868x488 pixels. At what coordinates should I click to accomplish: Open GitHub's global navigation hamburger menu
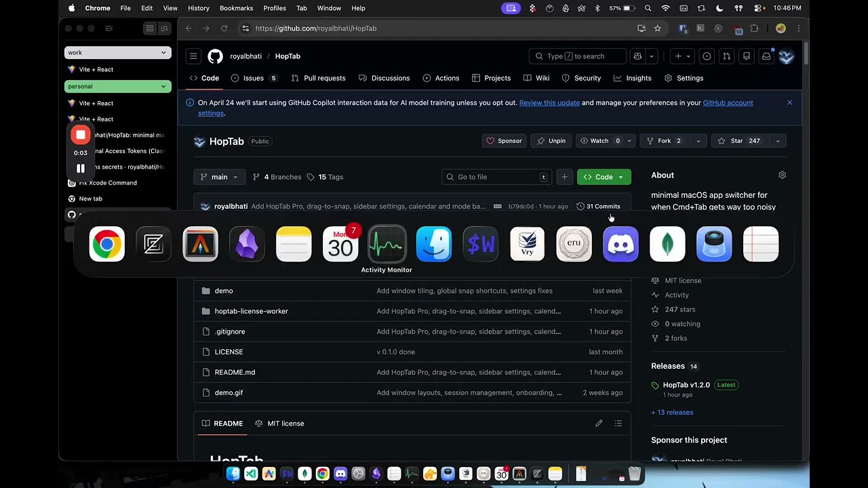[x=193, y=56]
